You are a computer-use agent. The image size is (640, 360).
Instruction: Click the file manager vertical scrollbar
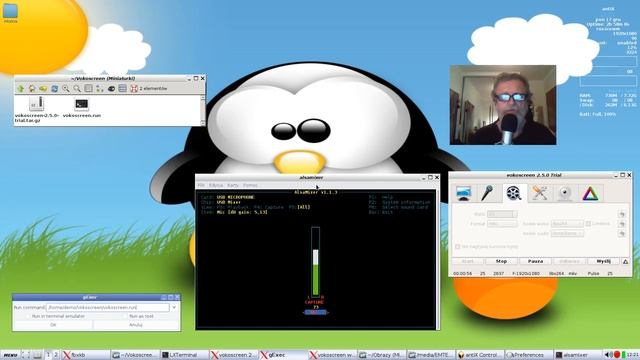203,110
